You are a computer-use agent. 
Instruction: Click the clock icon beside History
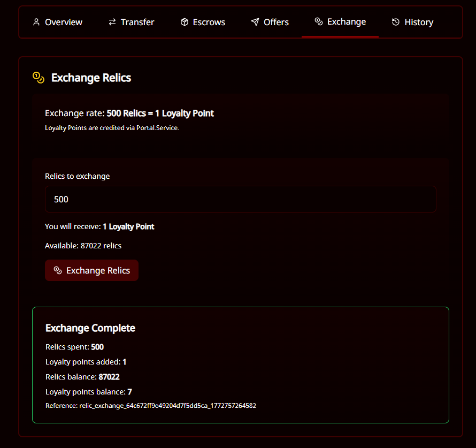coord(396,22)
